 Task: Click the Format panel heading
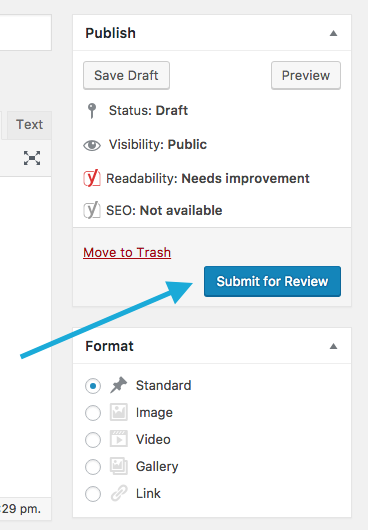109,346
